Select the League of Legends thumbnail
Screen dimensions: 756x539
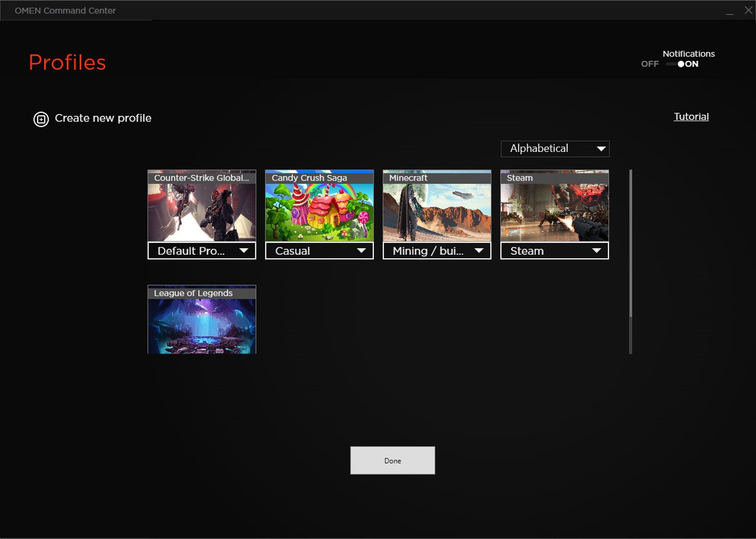point(202,325)
